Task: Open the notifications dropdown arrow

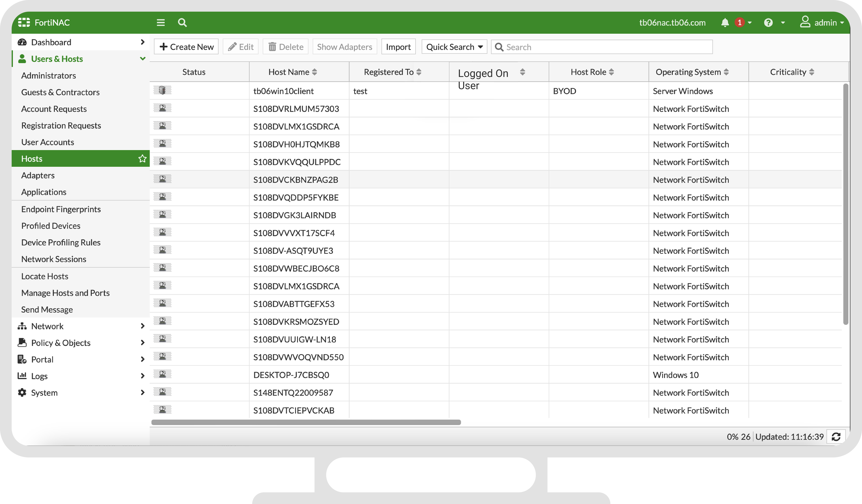Action: (749, 23)
